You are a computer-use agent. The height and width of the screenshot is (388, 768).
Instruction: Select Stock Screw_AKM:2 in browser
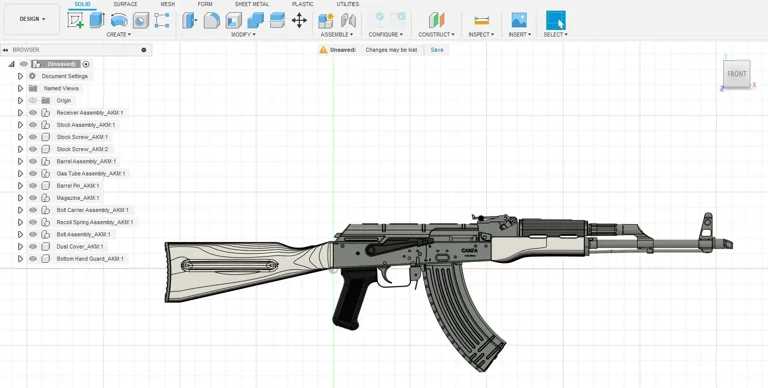pos(82,149)
